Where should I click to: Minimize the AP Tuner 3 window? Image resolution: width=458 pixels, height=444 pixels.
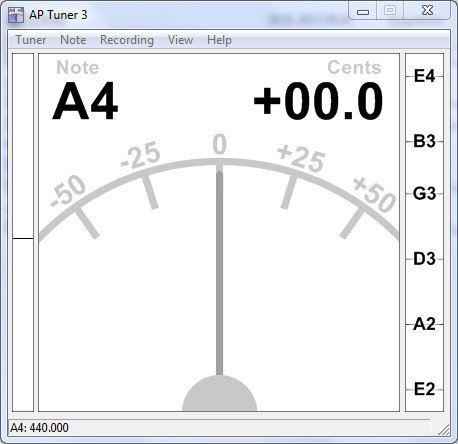coord(363,12)
